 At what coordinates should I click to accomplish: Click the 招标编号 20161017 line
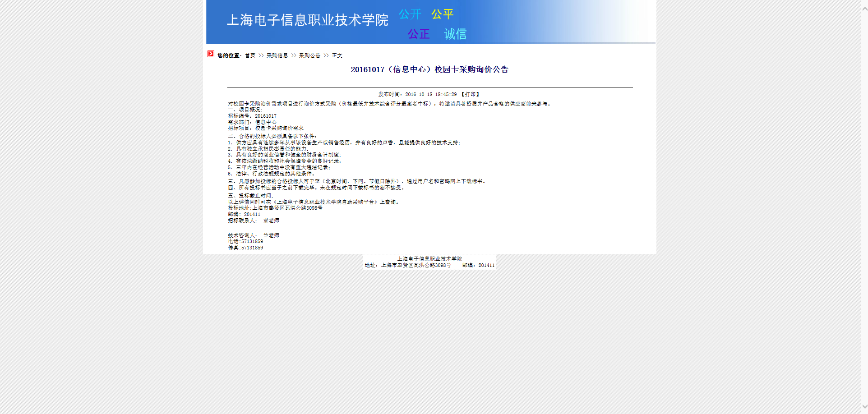pos(252,116)
